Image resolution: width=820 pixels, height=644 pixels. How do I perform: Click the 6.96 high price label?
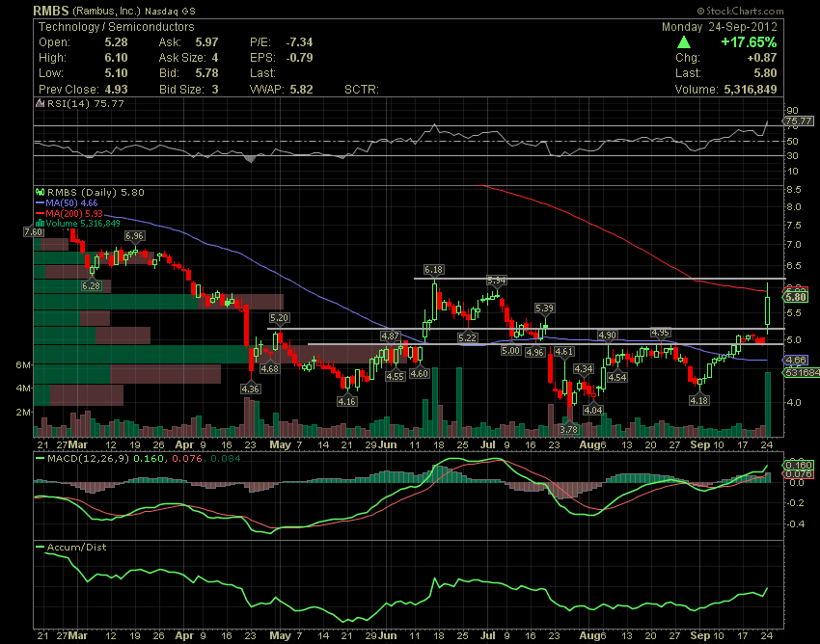coord(134,236)
